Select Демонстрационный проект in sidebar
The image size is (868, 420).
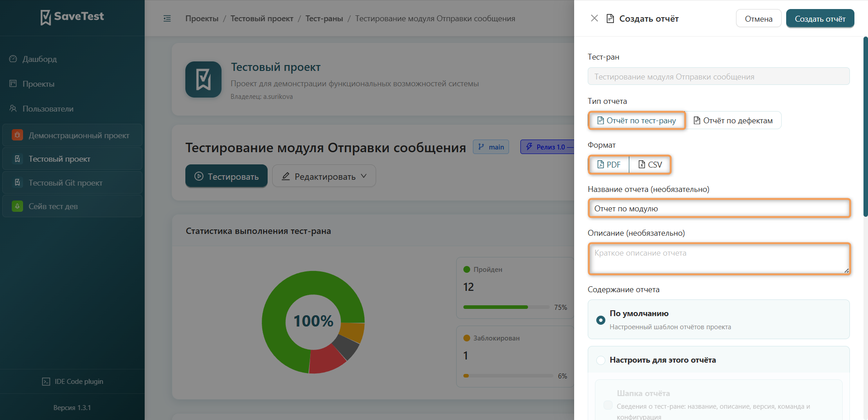tap(72, 135)
